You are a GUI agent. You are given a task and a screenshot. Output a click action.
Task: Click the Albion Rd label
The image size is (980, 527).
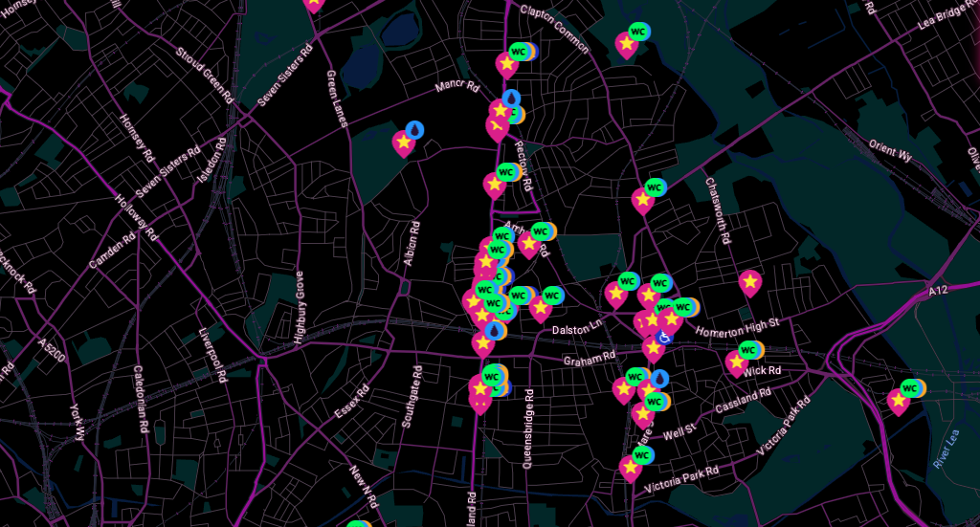(412, 243)
